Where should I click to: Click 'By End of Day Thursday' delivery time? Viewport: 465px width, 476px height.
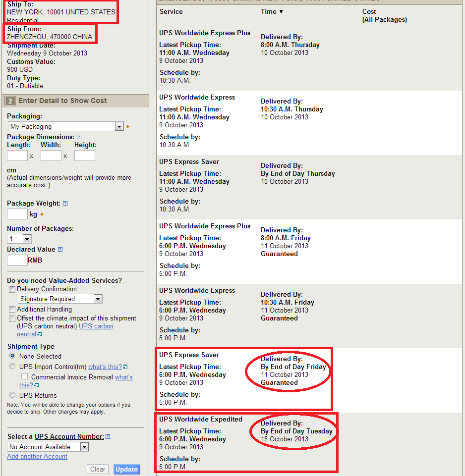tap(298, 174)
